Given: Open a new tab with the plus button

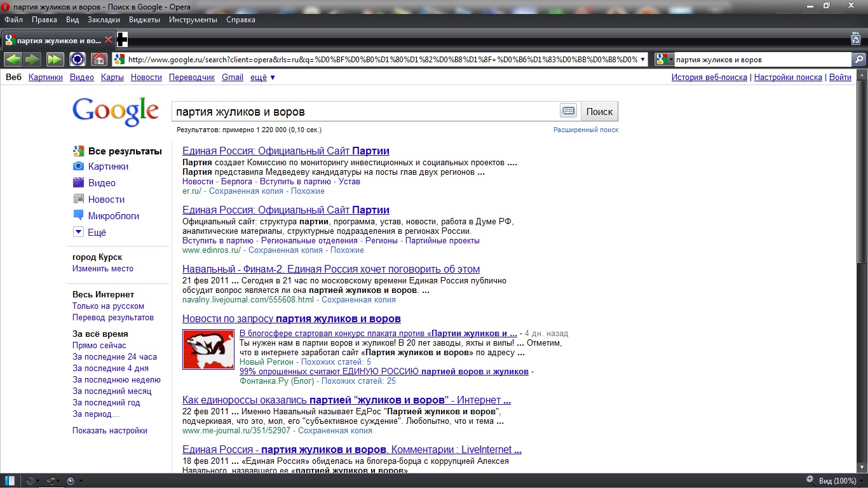Looking at the screenshot, I should pos(122,40).
